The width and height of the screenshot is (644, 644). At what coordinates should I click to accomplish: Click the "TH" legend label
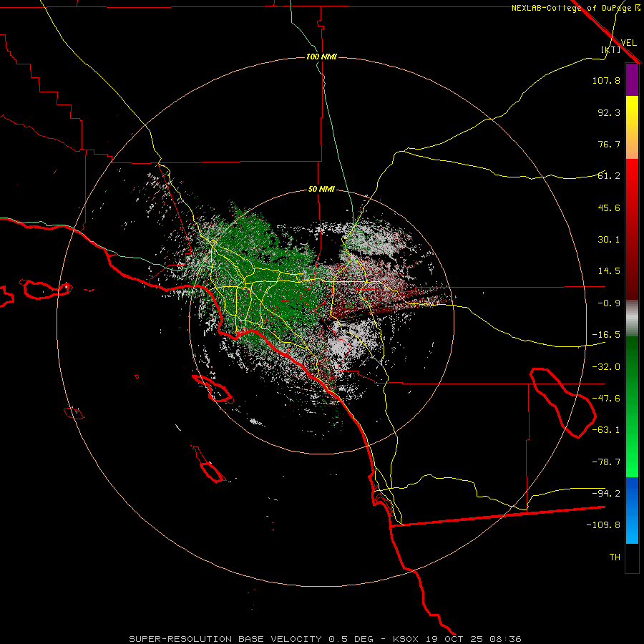pyautogui.click(x=615, y=557)
